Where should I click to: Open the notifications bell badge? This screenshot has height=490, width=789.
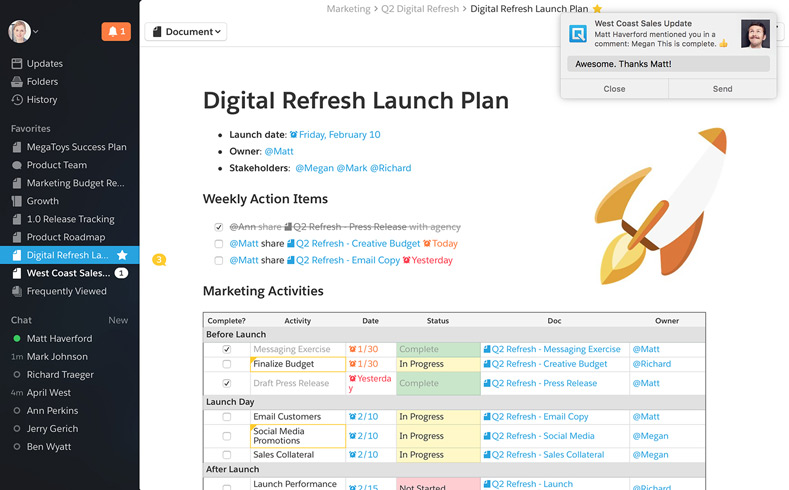116,32
